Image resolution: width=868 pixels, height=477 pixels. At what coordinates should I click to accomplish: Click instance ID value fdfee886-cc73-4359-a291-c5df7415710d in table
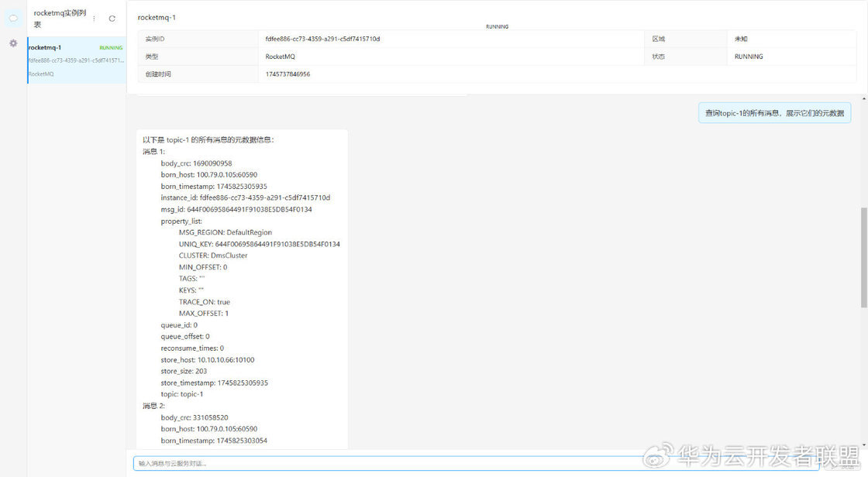(x=322, y=39)
